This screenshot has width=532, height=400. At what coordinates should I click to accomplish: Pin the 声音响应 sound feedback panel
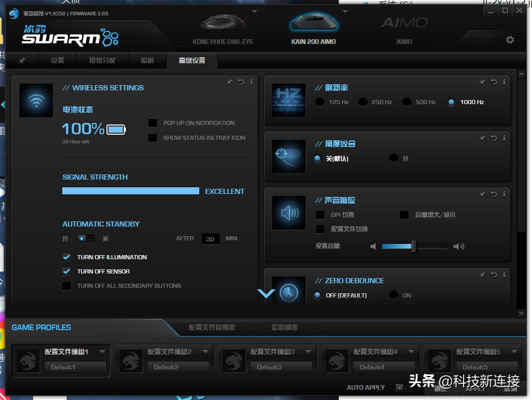pos(482,194)
